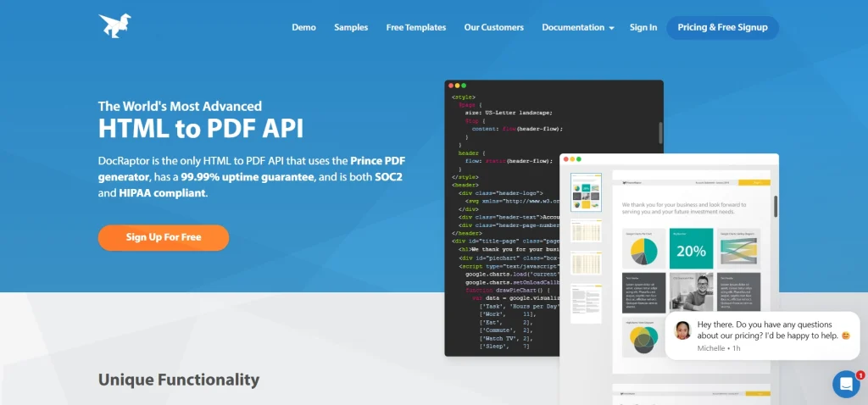Click the Sankey diagram tile in preview
868x405 pixels.
(x=738, y=248)
